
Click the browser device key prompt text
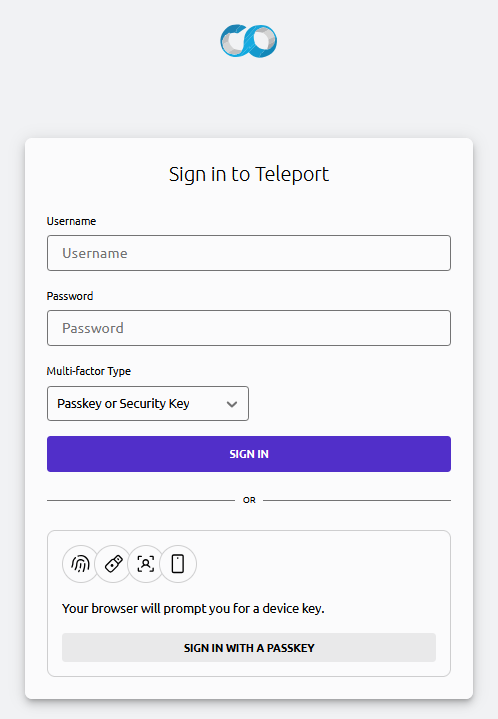[193, 608]
